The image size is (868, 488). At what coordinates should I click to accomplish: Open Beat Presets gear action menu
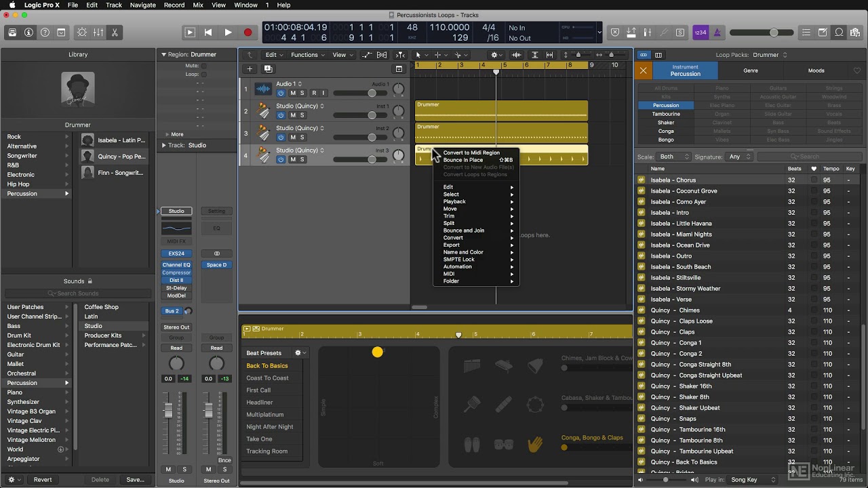pyautogui.click(x=300, y=352)
